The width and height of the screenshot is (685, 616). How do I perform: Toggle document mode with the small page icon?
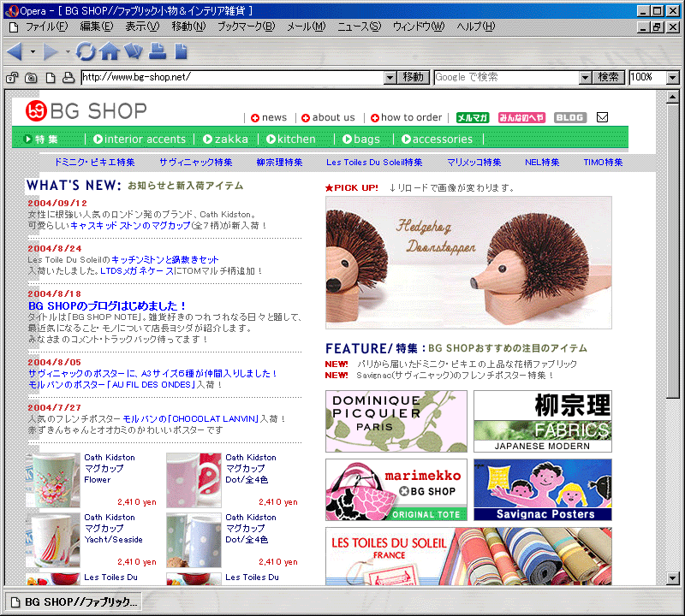(x=51, y=78)
